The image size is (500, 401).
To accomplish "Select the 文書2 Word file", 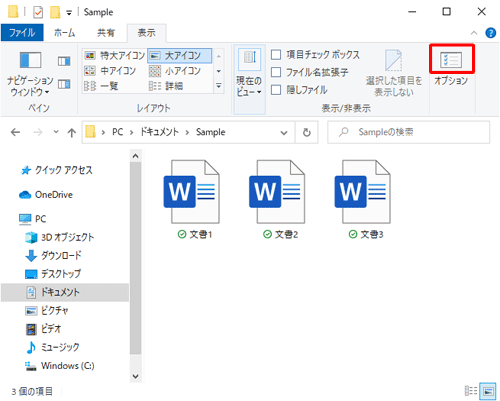I will coord(277,200).
